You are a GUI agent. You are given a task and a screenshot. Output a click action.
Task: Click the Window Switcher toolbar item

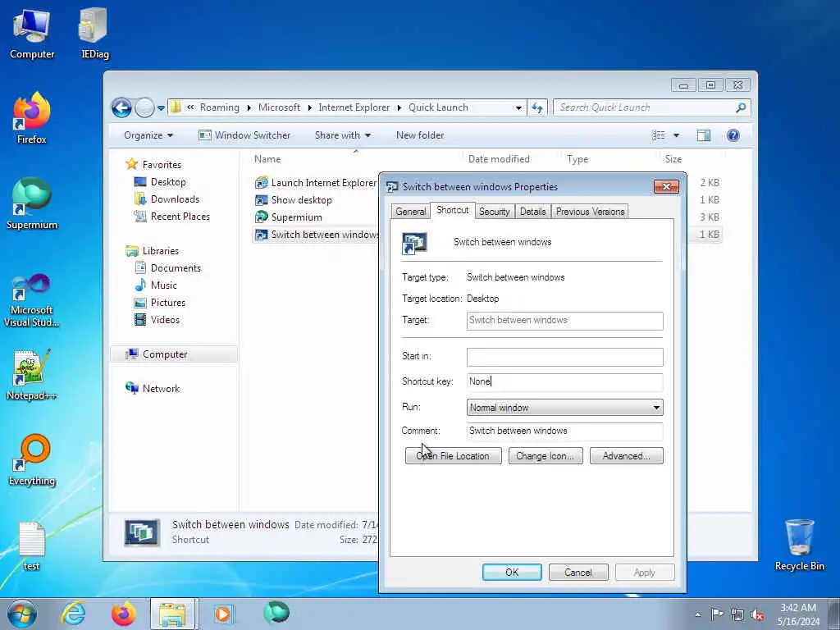coord(244,135)
